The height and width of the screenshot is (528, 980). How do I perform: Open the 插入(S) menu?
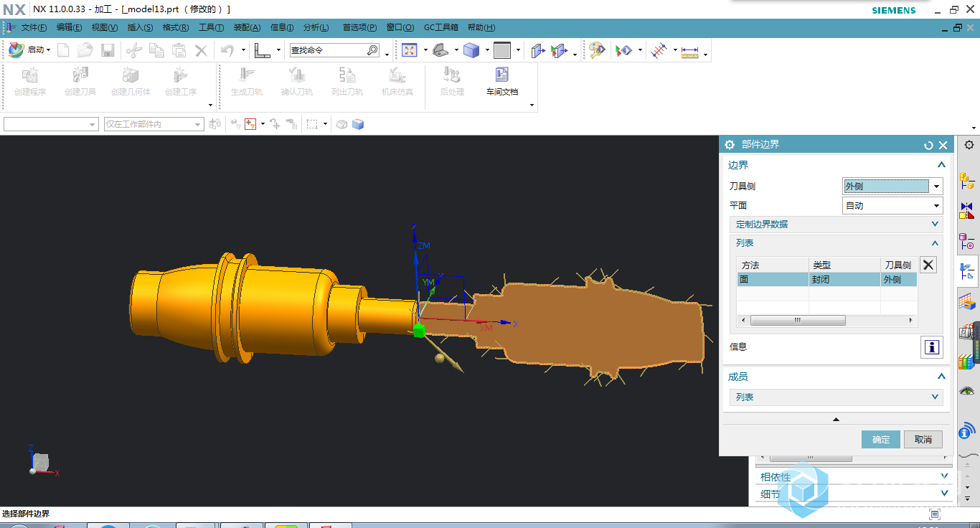coord(140,27)
